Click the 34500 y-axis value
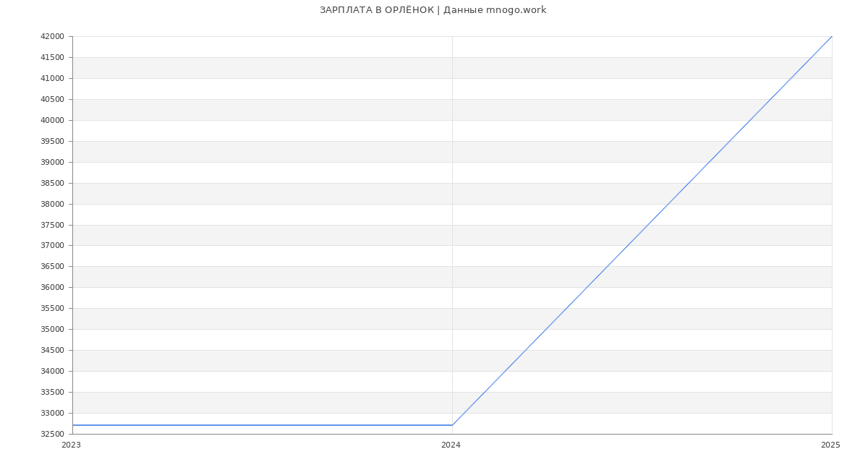Screen dimensions: 868x470 click(x=52, y=351)
